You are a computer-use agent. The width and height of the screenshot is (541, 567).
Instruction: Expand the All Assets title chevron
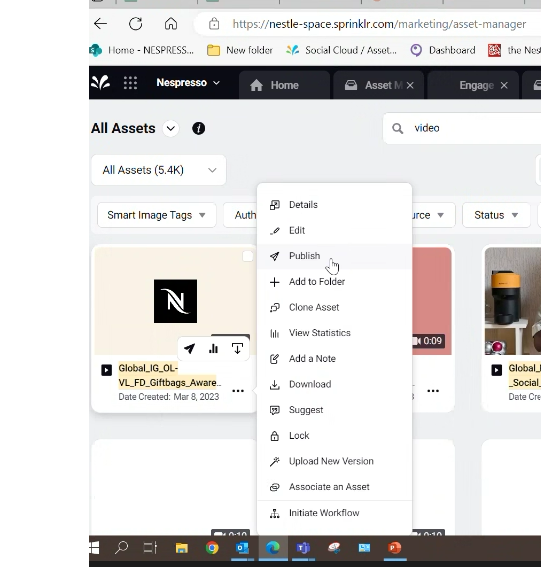[x=171, y=128]
